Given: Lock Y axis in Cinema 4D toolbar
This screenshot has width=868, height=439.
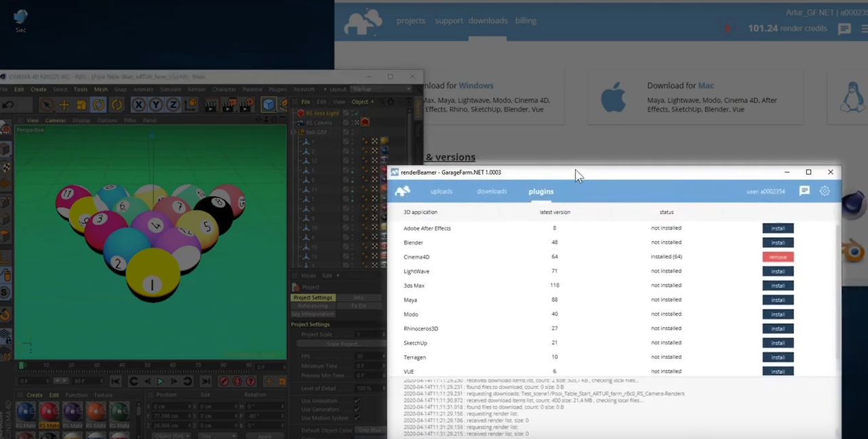Looking at the screenshot, I should click(x=156, y=104).
